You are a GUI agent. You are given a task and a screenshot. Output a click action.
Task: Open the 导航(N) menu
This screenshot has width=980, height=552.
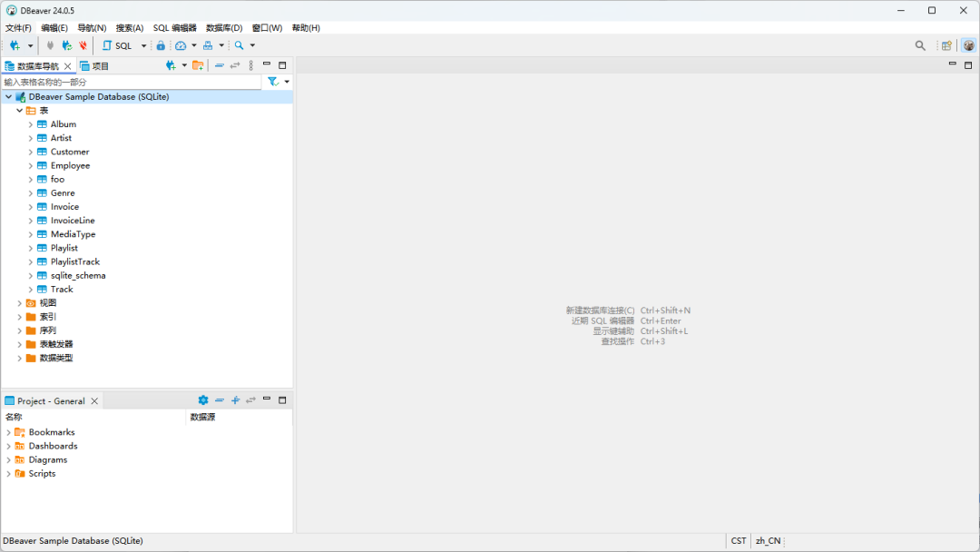click(92, 28)
